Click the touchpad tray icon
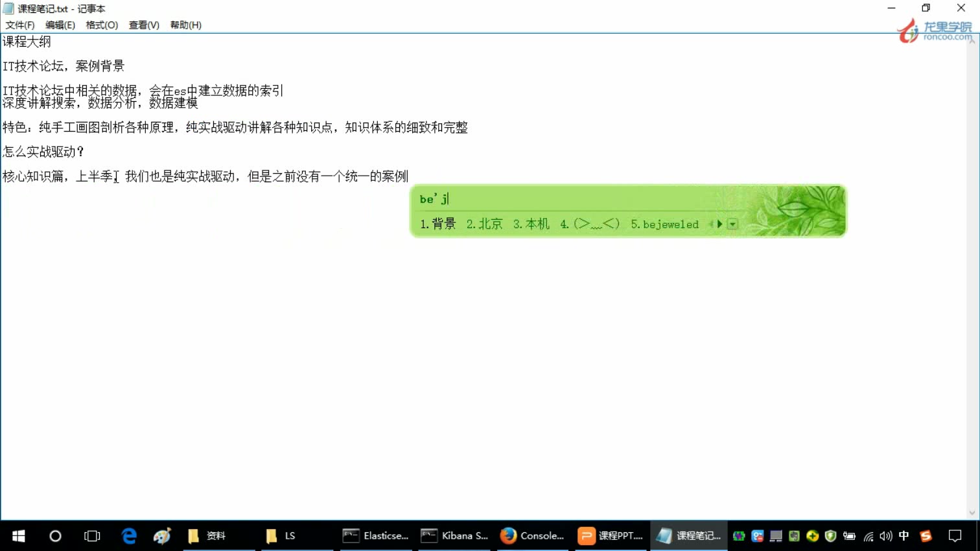Viewport: 980px width, 551px height. (776, 536)
